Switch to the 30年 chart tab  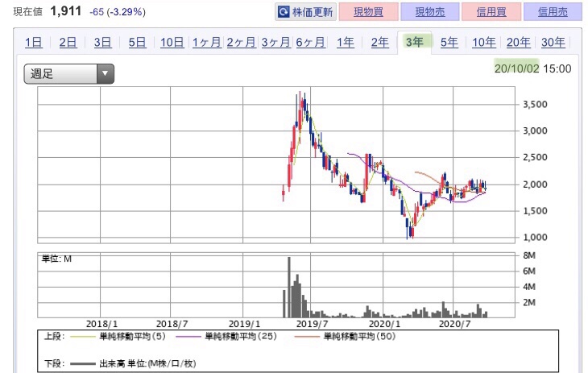pyautogui.click(x=553, y=42)
